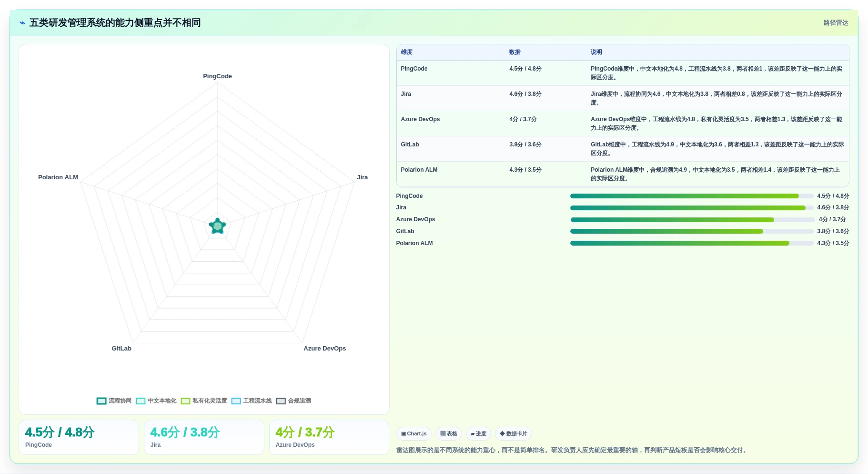Click the PingCode description cell in table
The height and width of the screenshot is (474, 868).
717,73
